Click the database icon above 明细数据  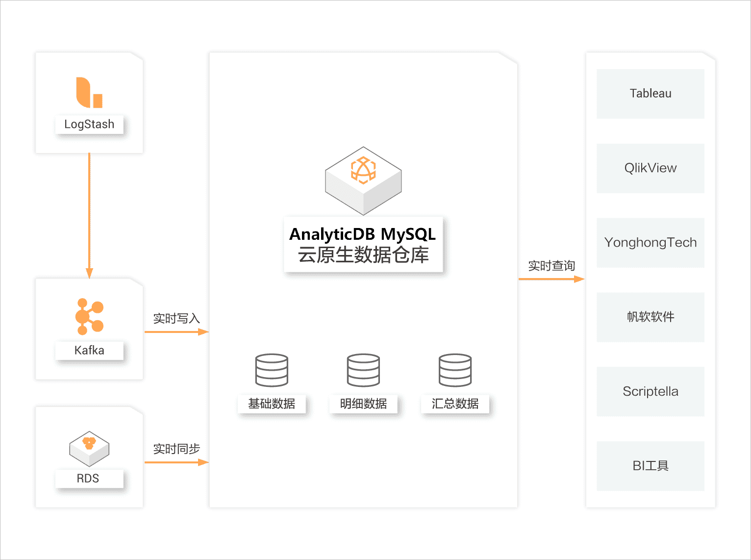click(x=363, y=370)
